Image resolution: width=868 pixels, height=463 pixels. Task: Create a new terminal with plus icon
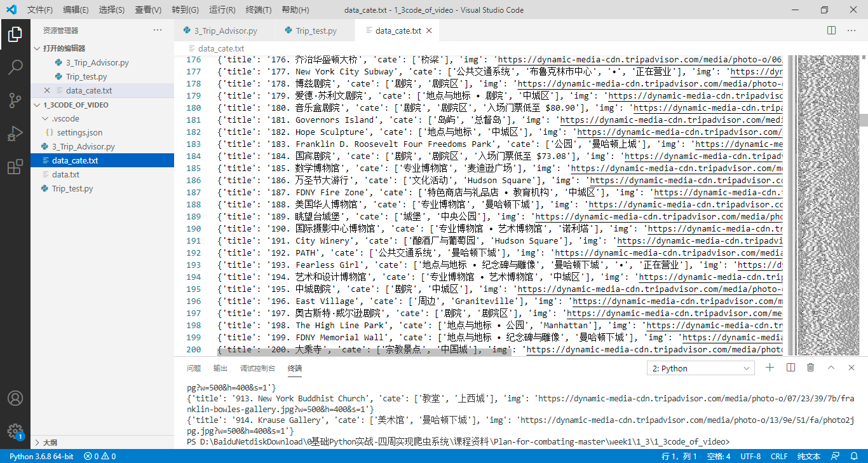[770, 368]
